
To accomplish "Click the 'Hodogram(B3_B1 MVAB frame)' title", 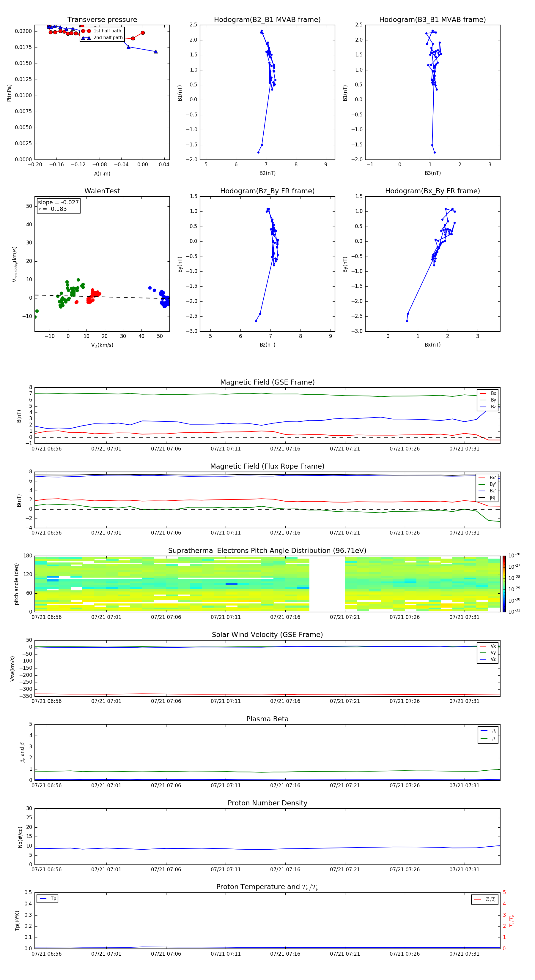I will 432,20.
